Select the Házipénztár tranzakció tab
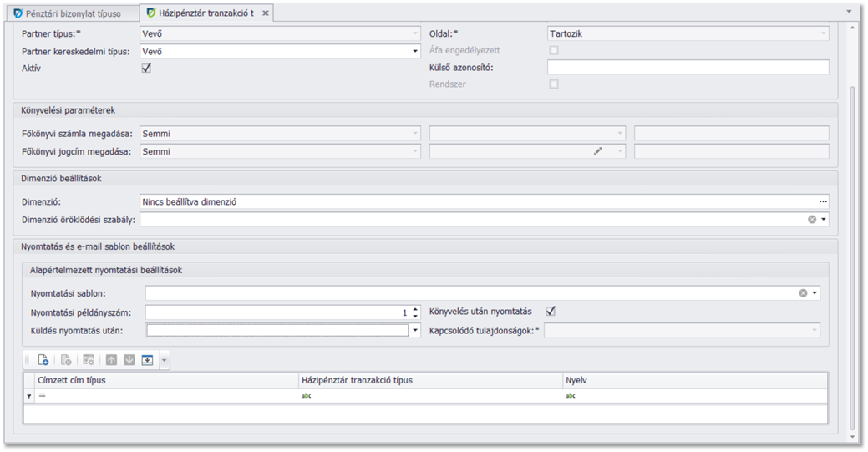This screenshot has width=868, height=452. point(205,13)
